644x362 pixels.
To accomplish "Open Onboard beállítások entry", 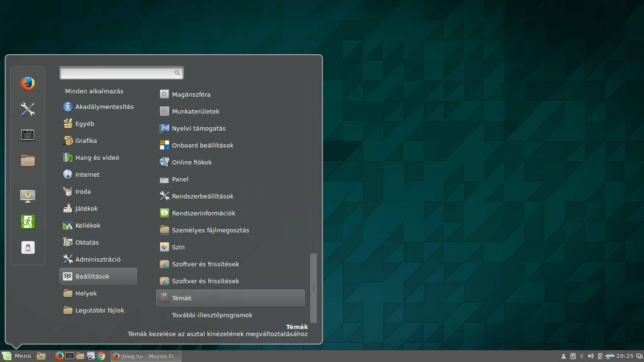I will [x=231, y=145].
